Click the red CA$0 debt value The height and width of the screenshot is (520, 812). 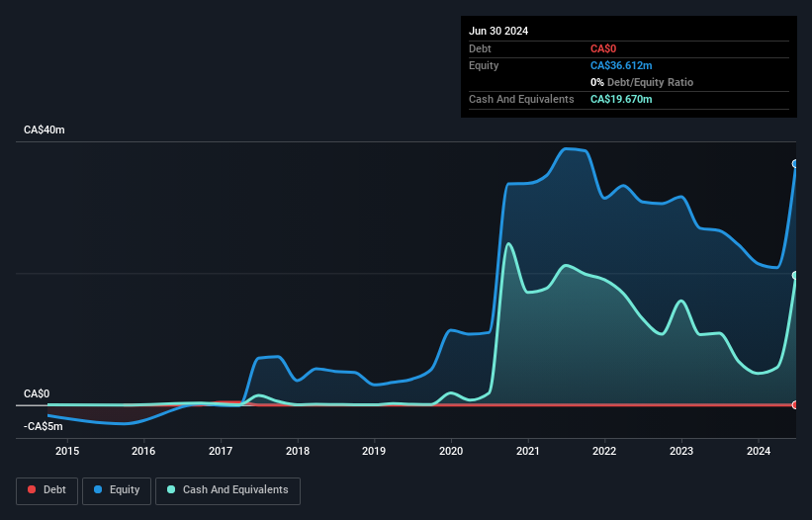click(x=603, y=48)
